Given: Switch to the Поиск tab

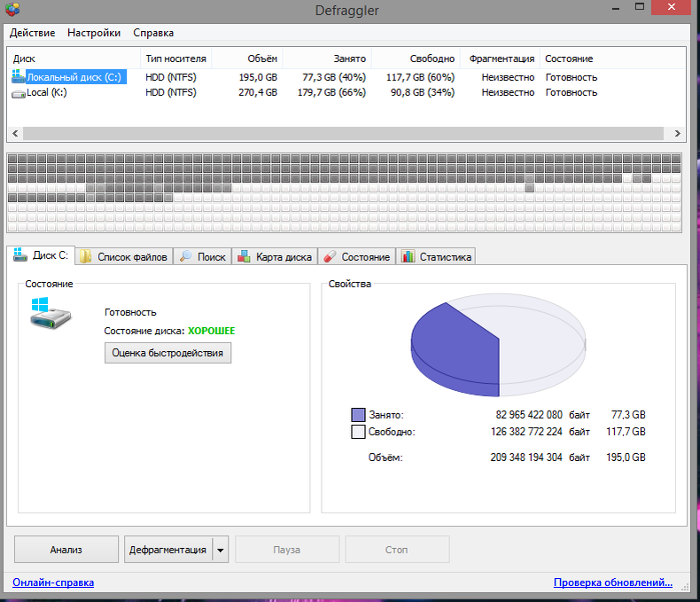Looking at the screenshot, I should (203, 257).
